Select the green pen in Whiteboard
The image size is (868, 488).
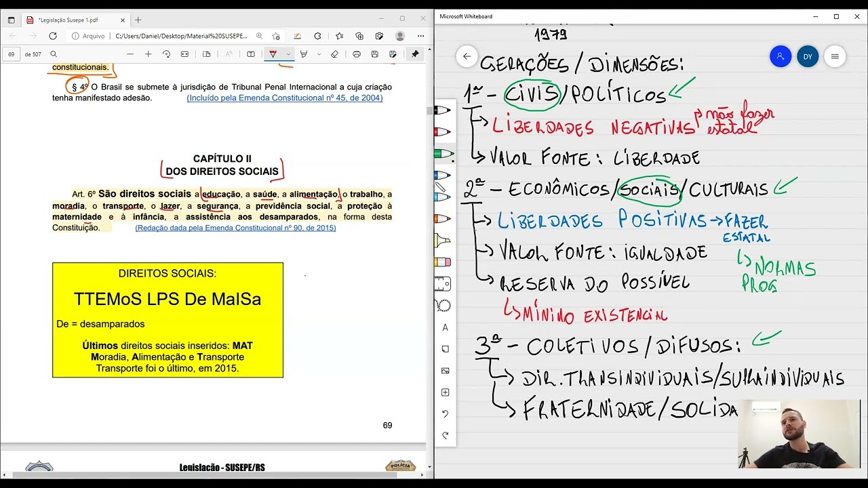443,154
